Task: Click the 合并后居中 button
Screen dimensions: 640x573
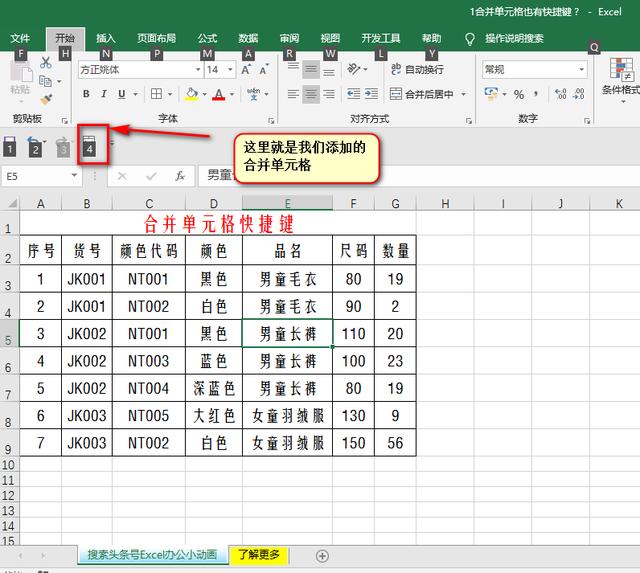Action: pos(420,95)
